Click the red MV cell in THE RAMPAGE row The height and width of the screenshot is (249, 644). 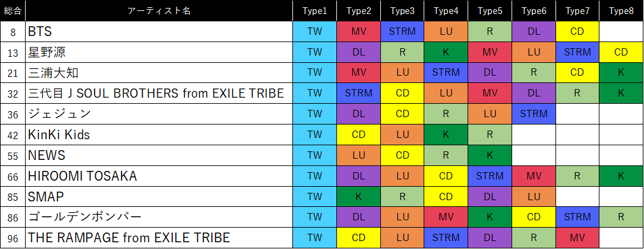pos(577,238)
